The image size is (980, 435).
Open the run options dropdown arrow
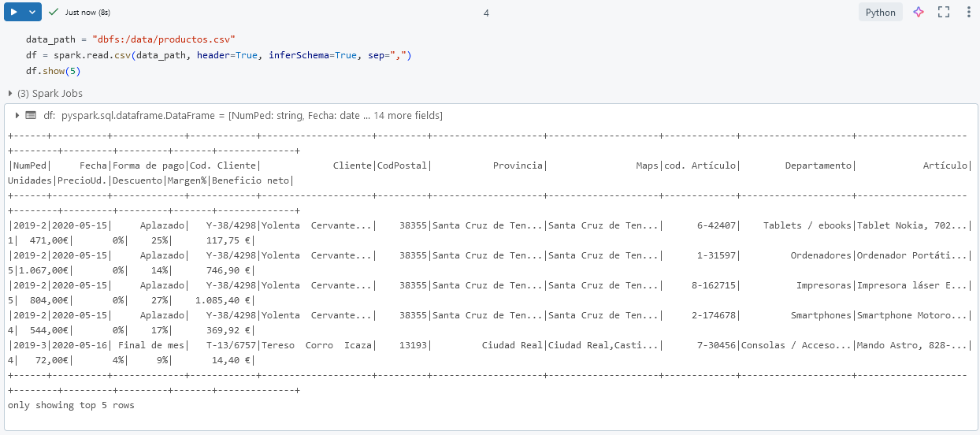click(x=32, y=13)
